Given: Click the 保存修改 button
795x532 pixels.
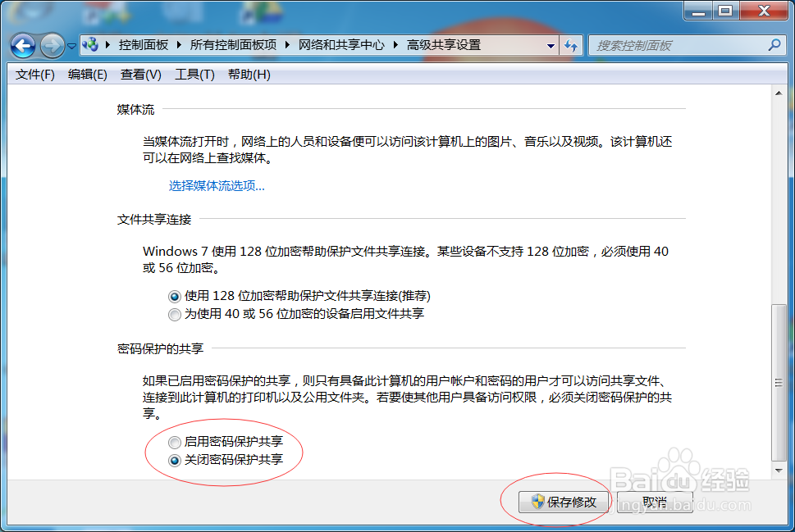Looking at the screenshot, I should click(564, 502).
